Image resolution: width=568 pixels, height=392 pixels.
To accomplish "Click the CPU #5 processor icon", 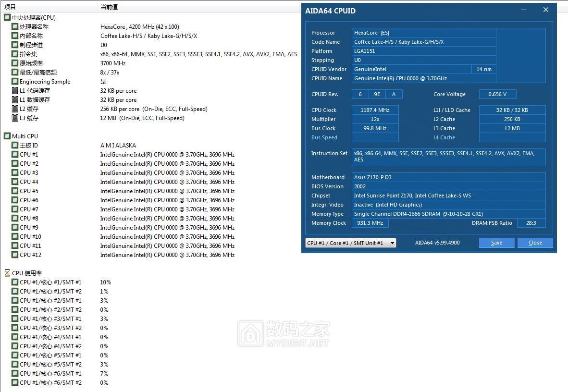I will pos(14,191).
